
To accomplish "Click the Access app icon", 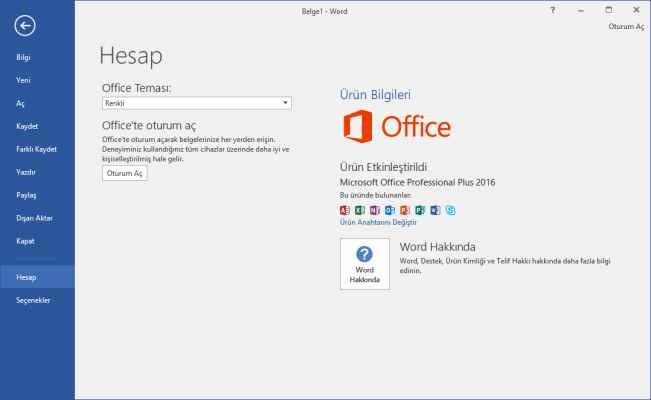I will coord(345,210).
